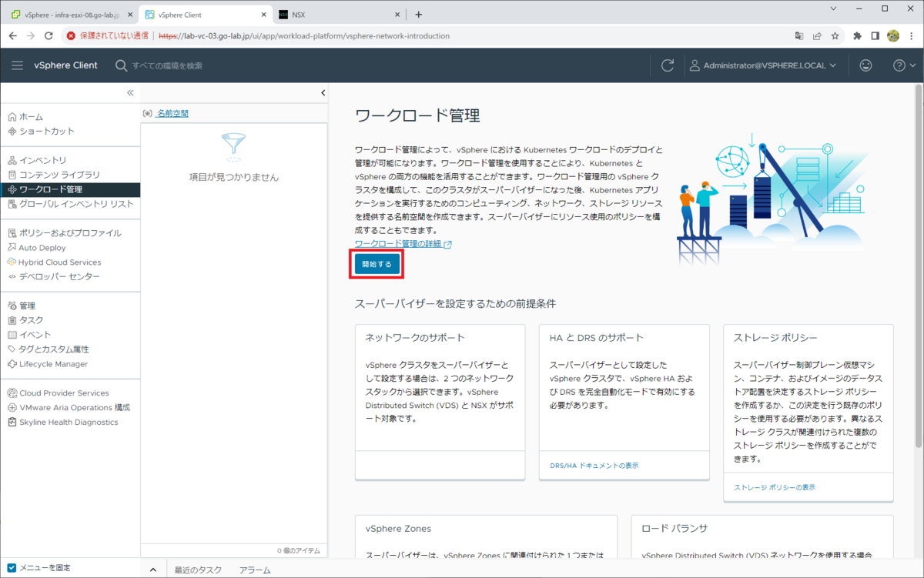
Task: Click the vSphere Zones card title
Action: coord(398,529)
